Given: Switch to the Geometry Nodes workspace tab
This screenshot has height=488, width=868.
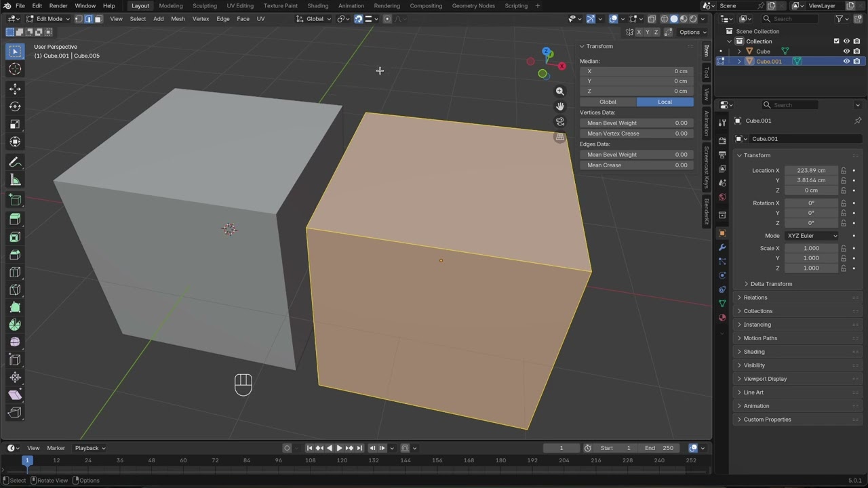Looking at the screenshot, I should pyautogui.click(x=473, y=5).
